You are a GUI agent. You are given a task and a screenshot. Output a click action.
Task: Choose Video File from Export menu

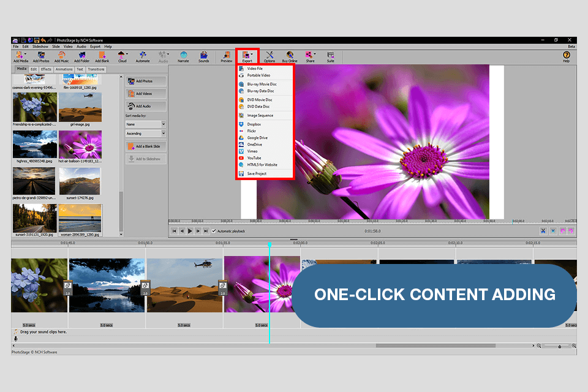point(265,69)
